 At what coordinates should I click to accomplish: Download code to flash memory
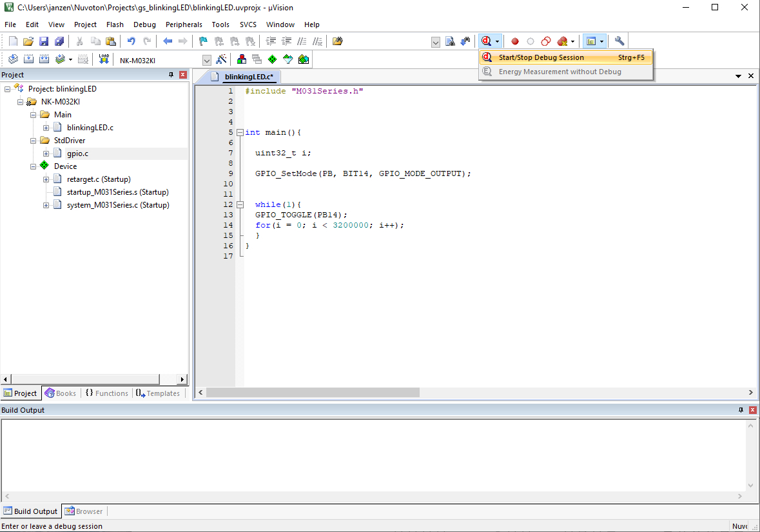pos(104,59)
